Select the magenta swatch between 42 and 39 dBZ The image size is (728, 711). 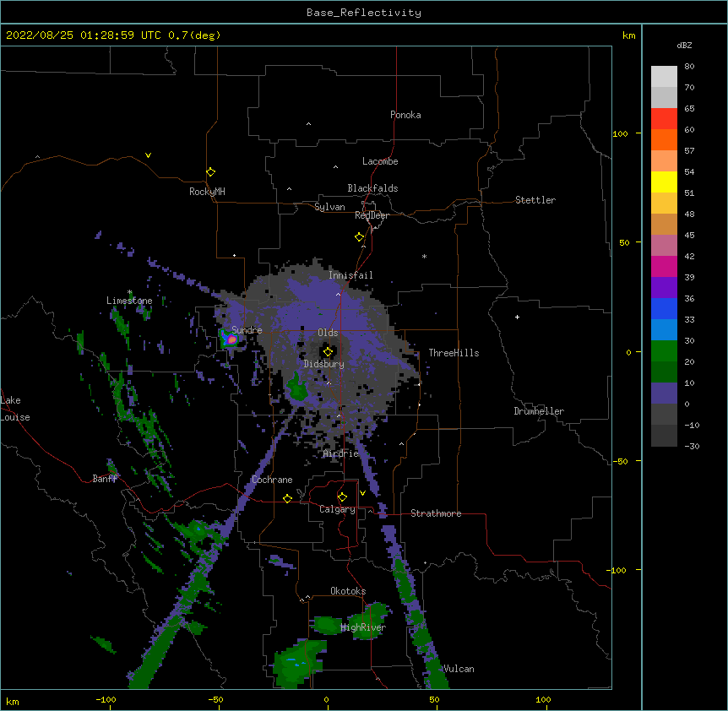(x=664, y=266)
